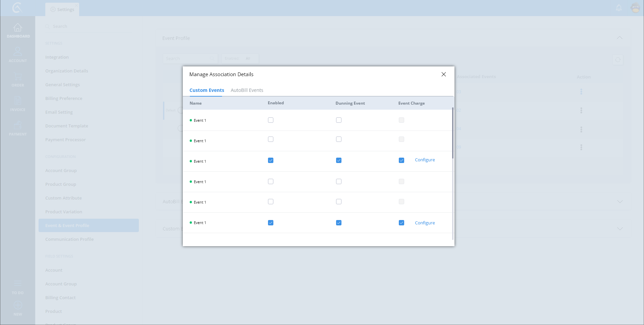Open the Order cart icon
Viewport: 644px width, 325px height.
[18, 76]
